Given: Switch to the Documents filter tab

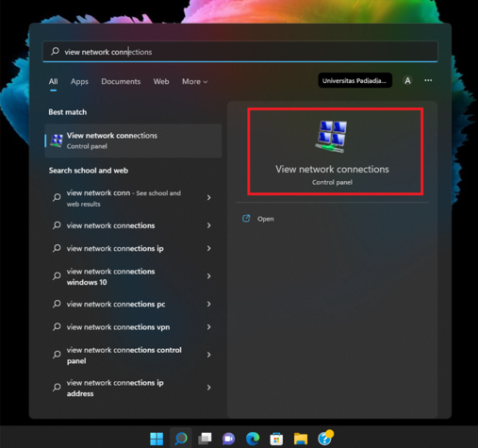Looking at the screenshot, I should (x=121, y=82).
